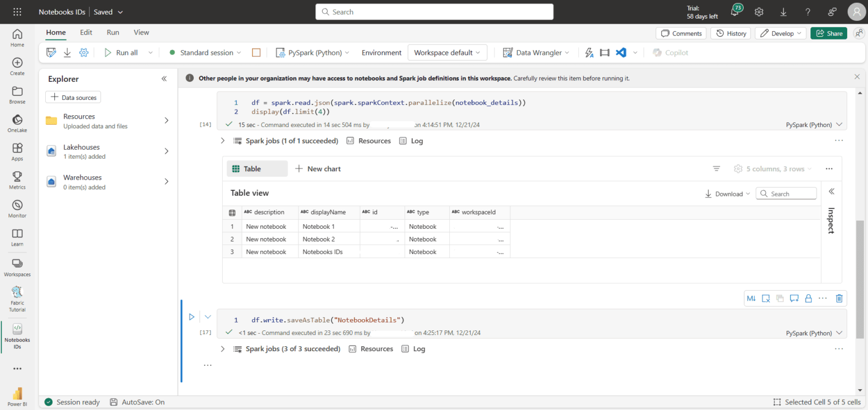Viewport: 868px width, 410px height.
Task: Open the Fabric Tutorial workspace
Action: (x=17, y=299)
